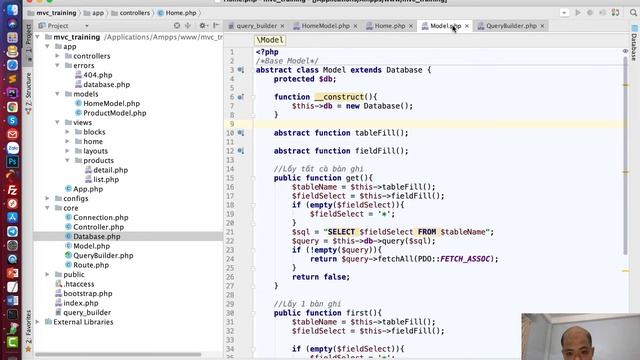Select ProductModel.php in project tree
Viewport: 640px width, 360px height.
point(115,113)
